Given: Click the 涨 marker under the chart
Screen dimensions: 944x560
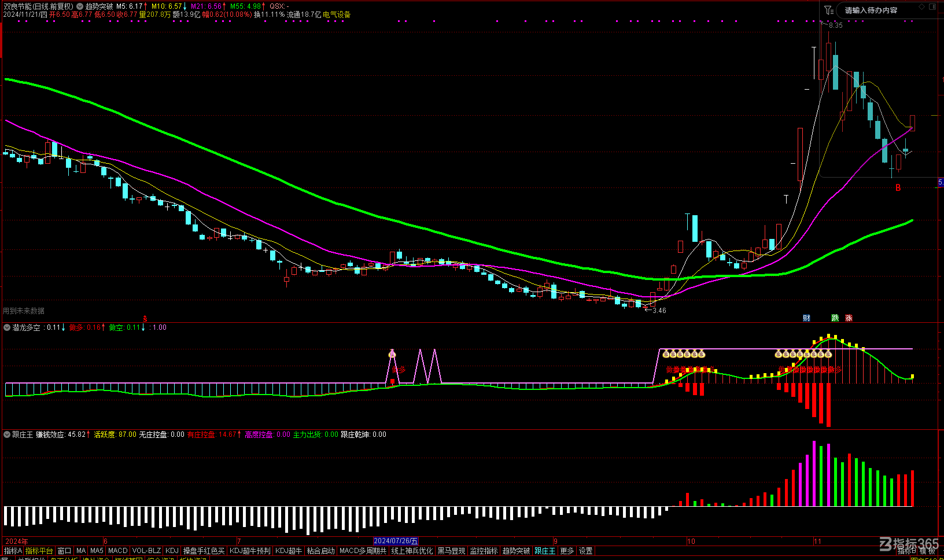Looking at the screenshot, I should click(x=849, y=318).
